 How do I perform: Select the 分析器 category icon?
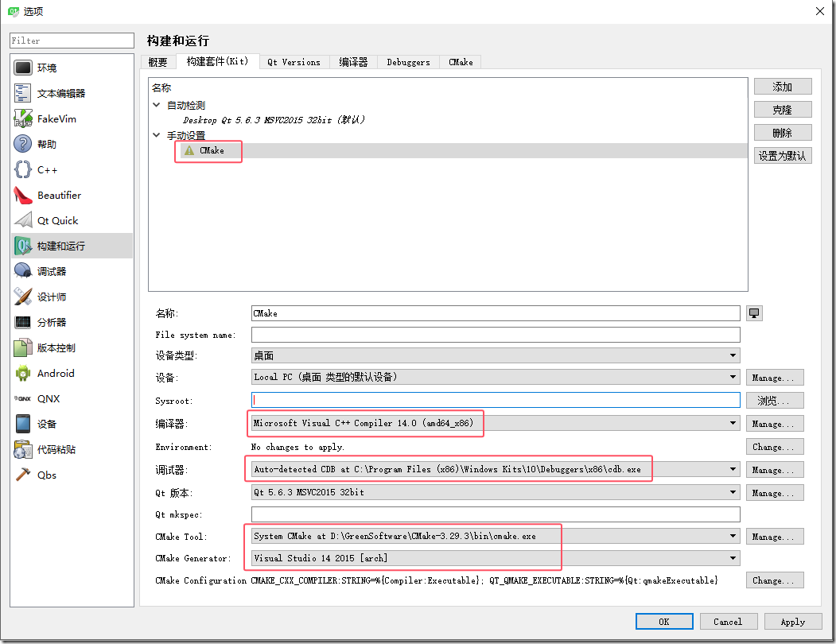tap(22, 322)
